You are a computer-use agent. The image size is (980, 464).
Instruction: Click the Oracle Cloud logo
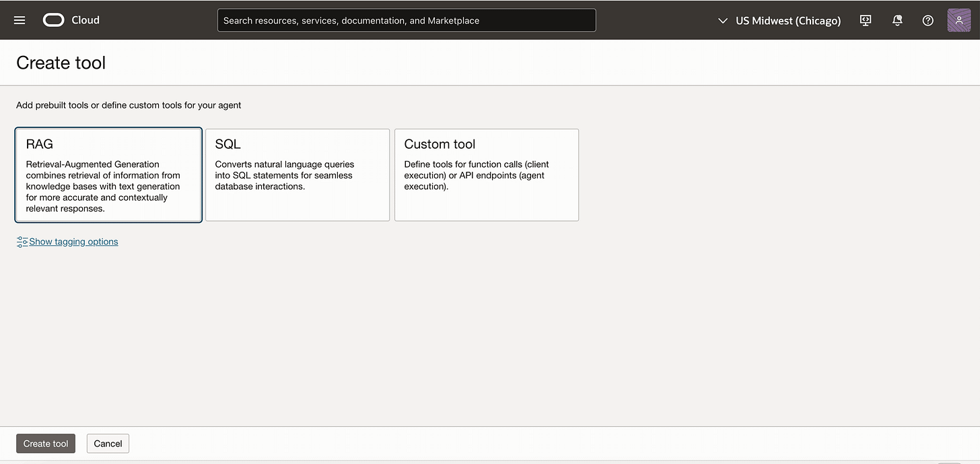click(x=54, y=20)
